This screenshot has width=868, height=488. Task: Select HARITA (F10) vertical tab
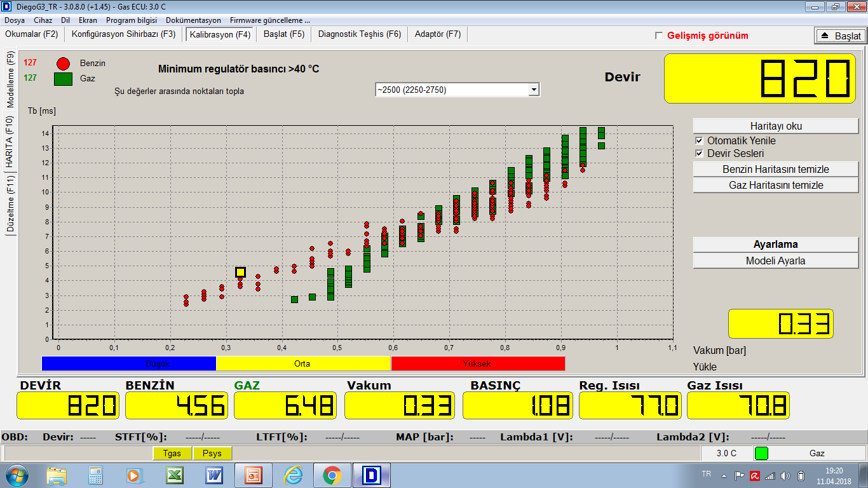10,142
